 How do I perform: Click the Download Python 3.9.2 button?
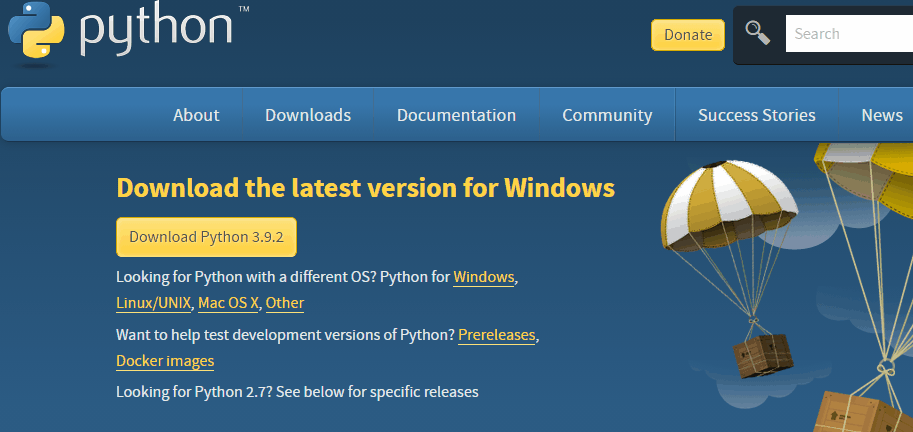pyautogui.click(x=206, y=237)
